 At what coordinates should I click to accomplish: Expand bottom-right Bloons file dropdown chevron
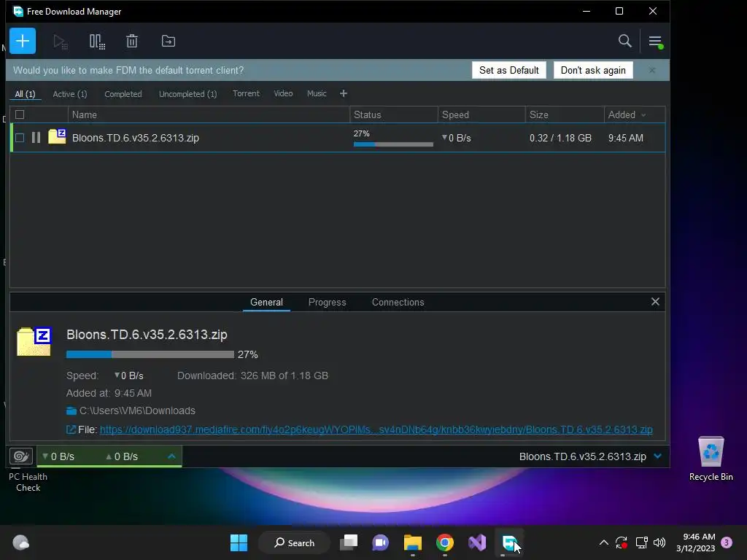coord(657,456)
